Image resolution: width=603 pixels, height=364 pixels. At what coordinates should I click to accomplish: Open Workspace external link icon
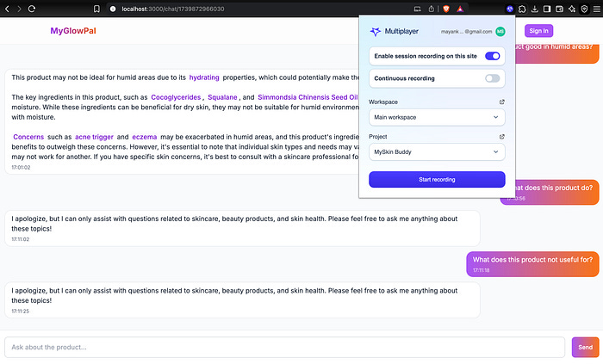(502, 102)
